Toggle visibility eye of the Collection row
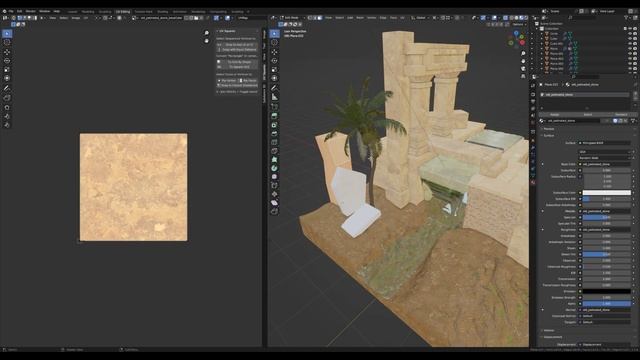The height and width of the screenshot is (360, 640). pyautogui.click(x=630, y=29)
